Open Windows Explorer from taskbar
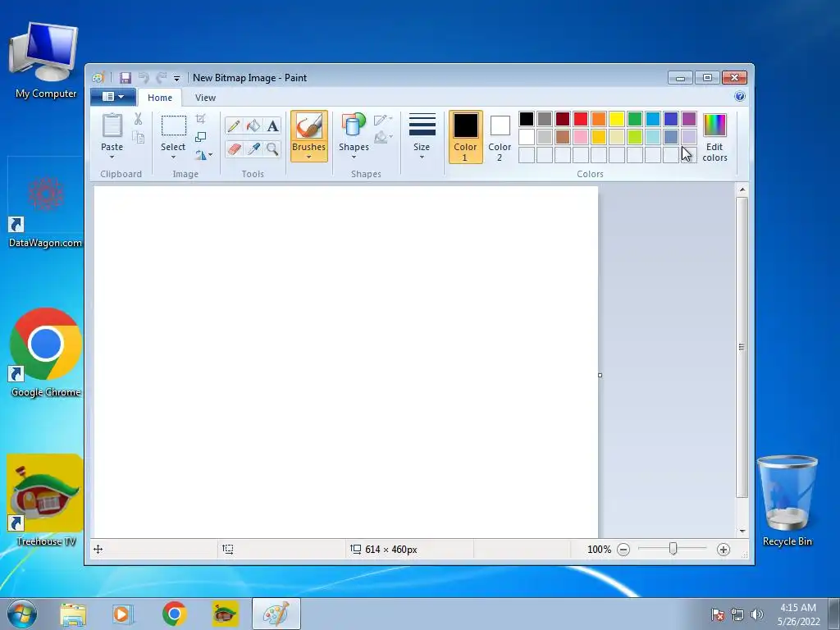The height and width of the screenshot is (630, 840). [73, 614]
